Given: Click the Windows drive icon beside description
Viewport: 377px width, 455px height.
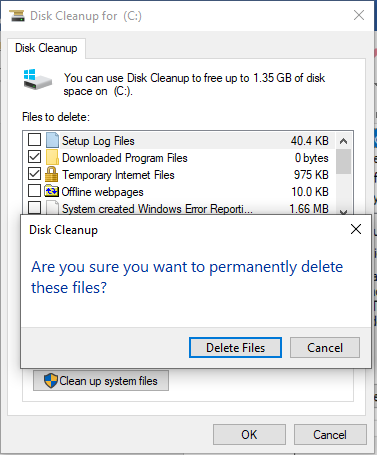Looking at the screenshot, I should 37,79.
